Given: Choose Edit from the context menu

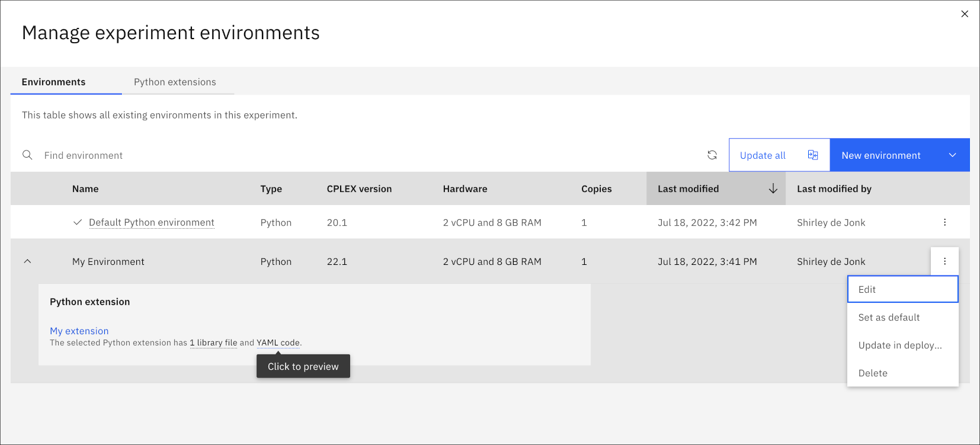Looking at the screenshot, I should coord(903,289).
